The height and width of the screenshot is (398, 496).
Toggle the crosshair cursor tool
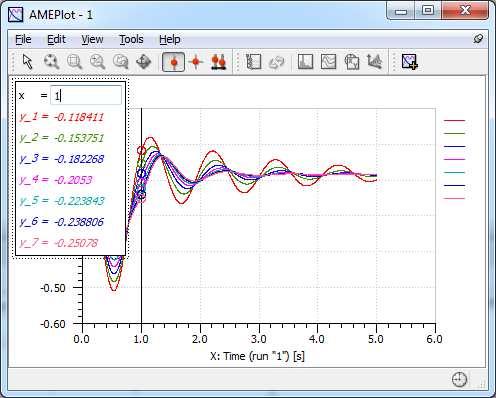pos(196,62)
